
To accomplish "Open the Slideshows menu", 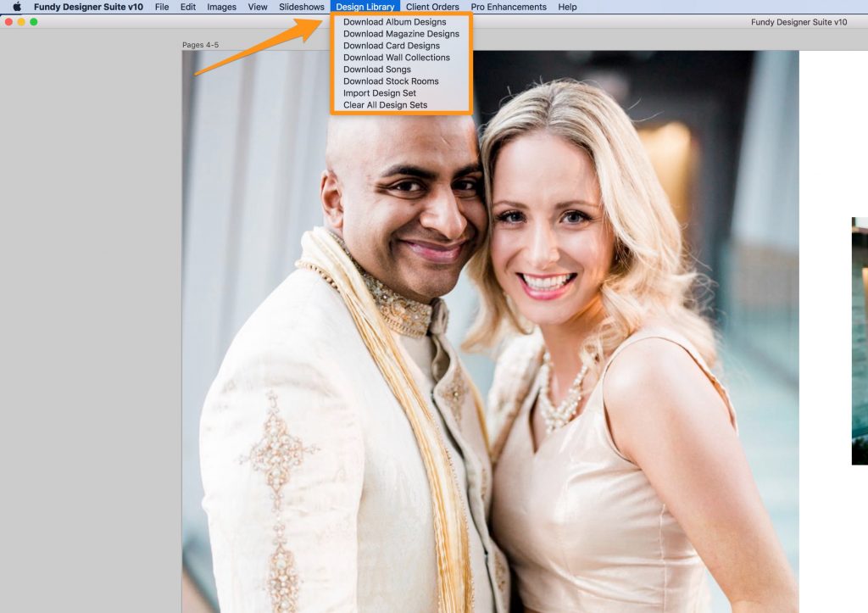I will (301, 7).
